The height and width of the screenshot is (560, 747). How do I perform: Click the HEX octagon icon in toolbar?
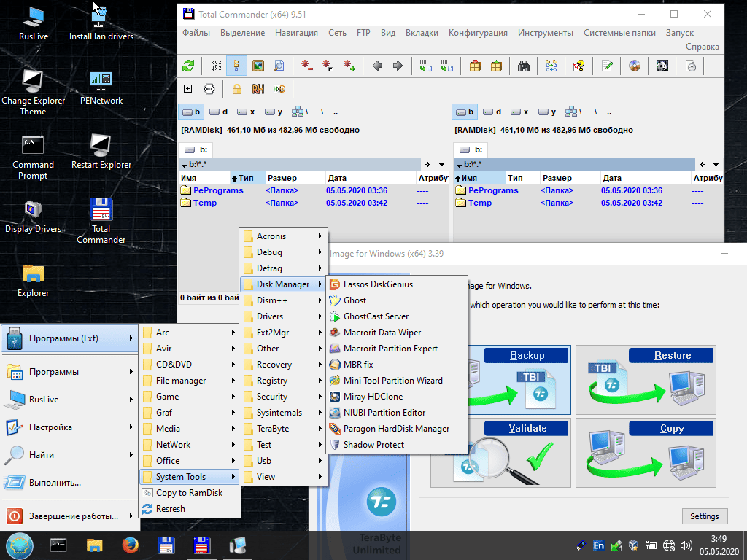tap(209, 89)
